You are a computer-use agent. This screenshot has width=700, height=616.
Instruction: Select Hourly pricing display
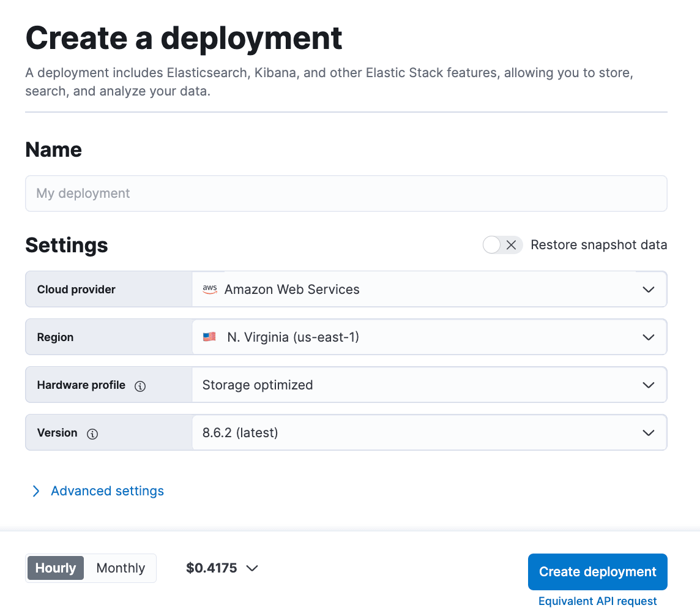(x=56, y=568)
